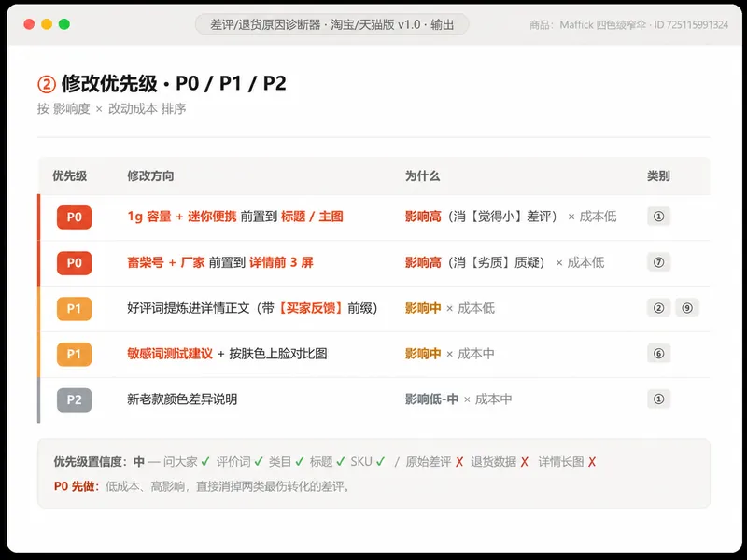Click the 敏感词测试建议 red link text
The height and width of the screenshot is (560, 747).
tap(170, 354)
